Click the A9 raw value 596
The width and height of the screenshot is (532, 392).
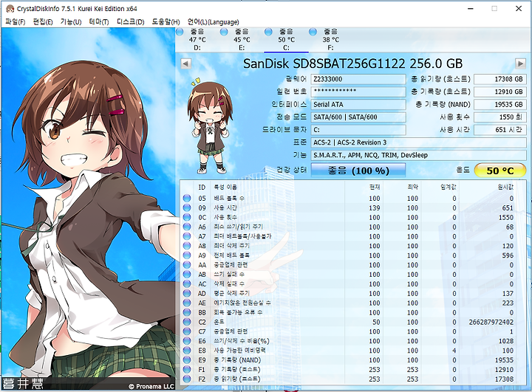click(x=508, y=255)
